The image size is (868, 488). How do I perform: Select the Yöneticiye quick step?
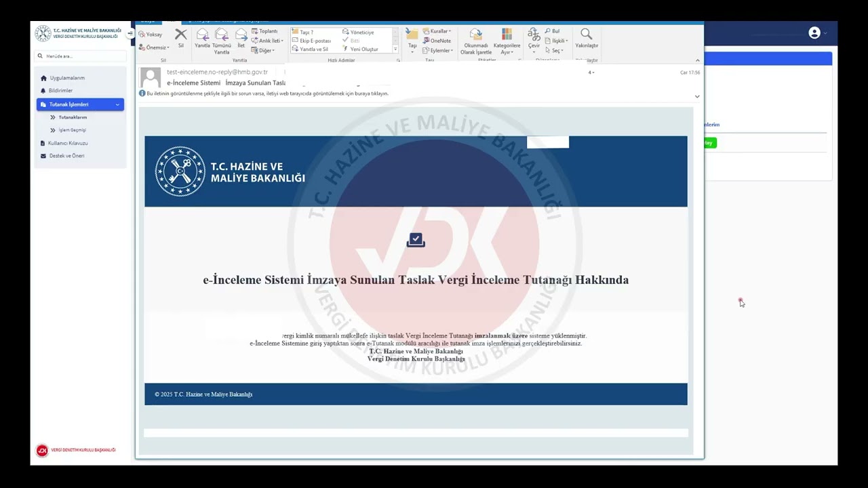pyautogui.click(x=358, y=33)
